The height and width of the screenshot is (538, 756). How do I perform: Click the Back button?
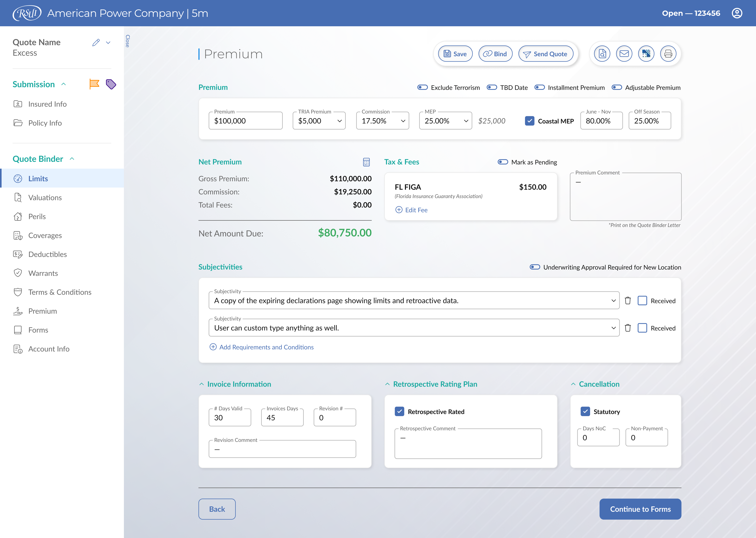point(217,509)
